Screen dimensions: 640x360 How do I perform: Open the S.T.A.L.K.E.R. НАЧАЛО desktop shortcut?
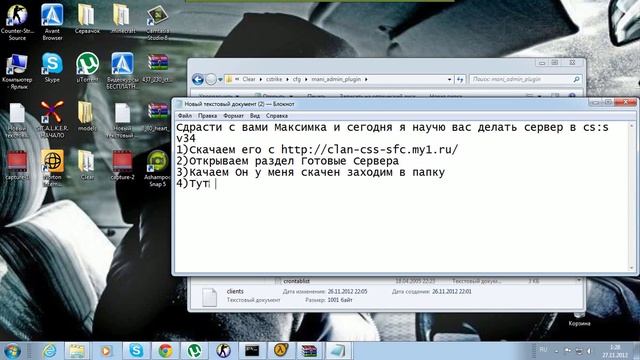(x=52, y=119)
